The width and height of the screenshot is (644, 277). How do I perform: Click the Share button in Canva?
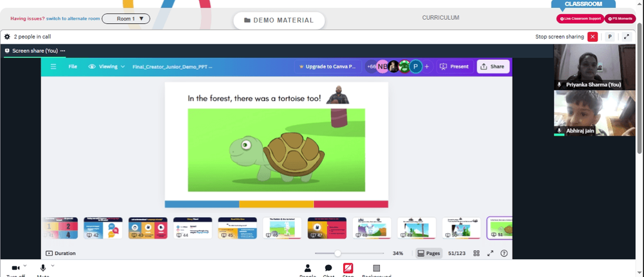click(493, 66)
